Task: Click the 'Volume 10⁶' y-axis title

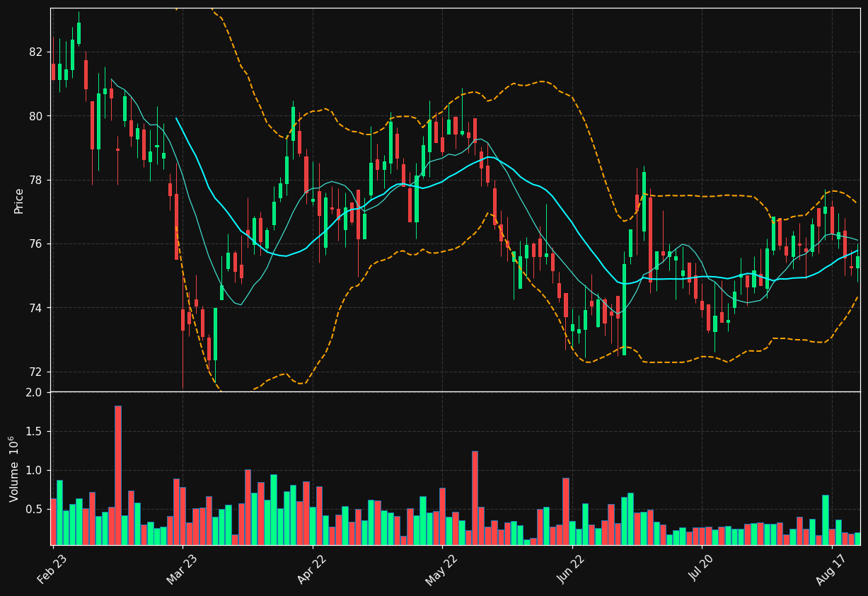Action: (14, 469)
